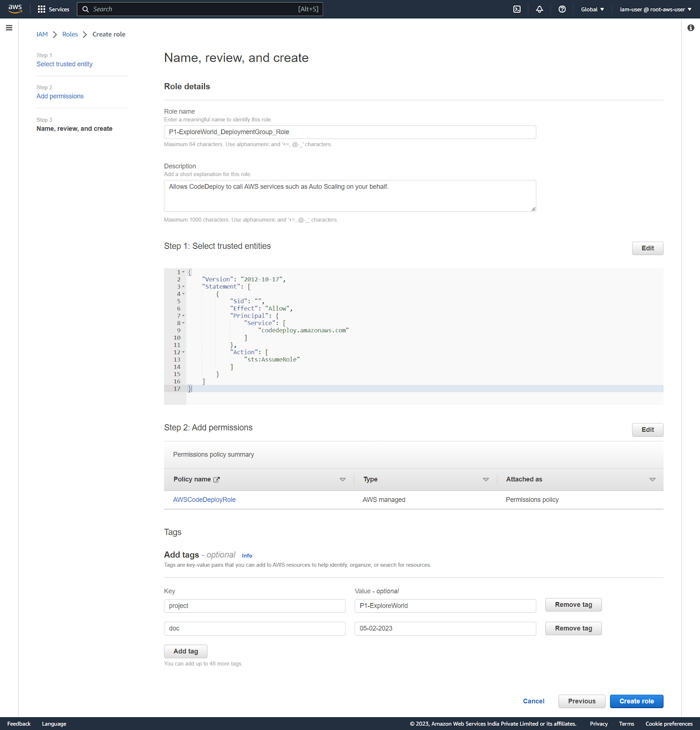Click the codedeploy.amazonaws.com line in JSON
The width and height of the screenshot is (700, 730).
303,330
